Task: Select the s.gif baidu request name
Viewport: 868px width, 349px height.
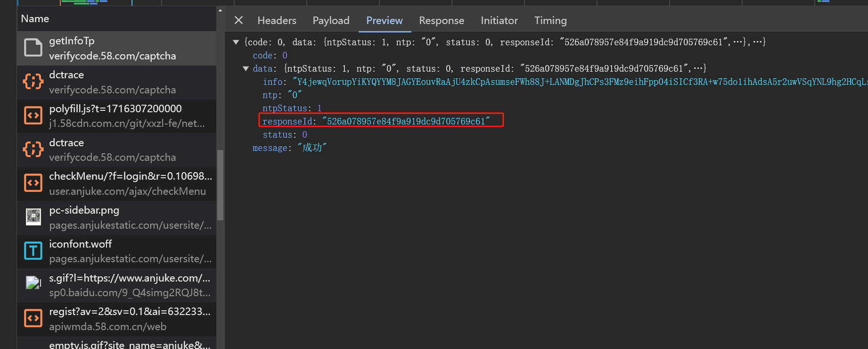Action: click(x=130, y=278)
